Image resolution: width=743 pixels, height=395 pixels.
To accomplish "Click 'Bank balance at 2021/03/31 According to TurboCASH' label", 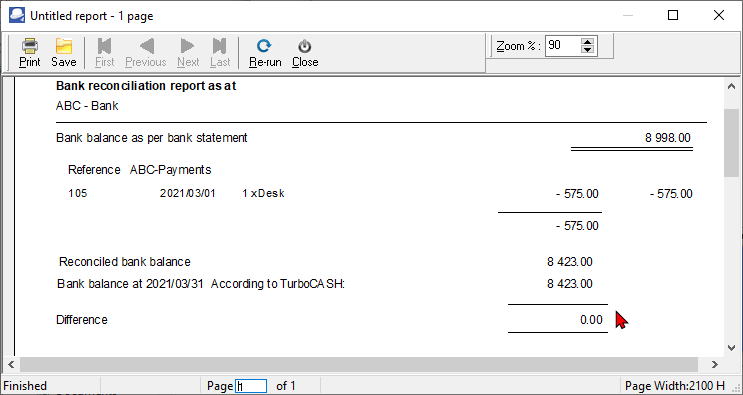I will [200, 284].
